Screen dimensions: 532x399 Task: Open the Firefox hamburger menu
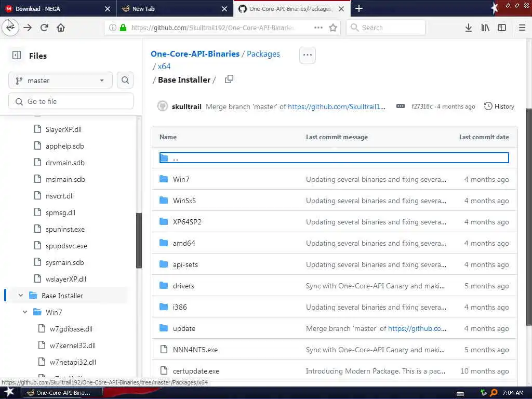point(522,28)
